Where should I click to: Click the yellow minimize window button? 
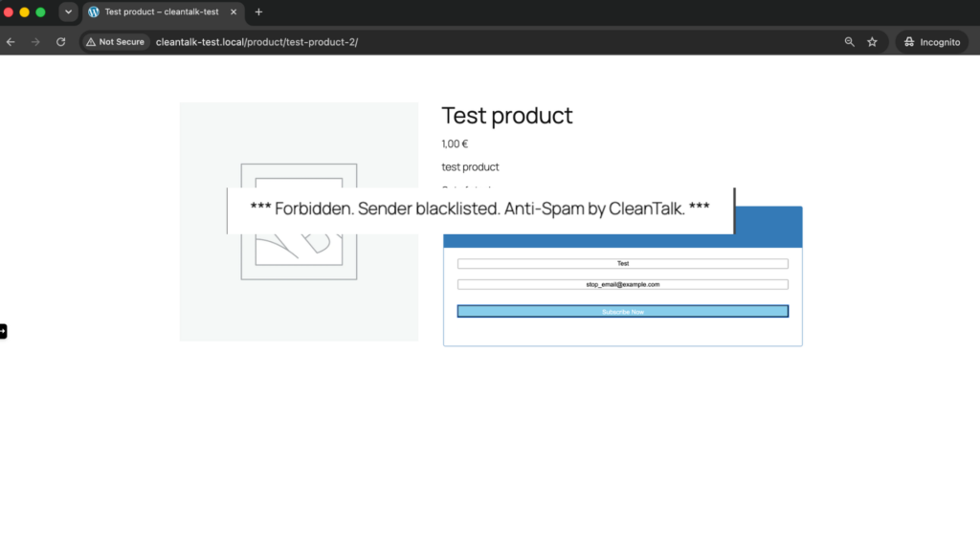click(24, 11)
